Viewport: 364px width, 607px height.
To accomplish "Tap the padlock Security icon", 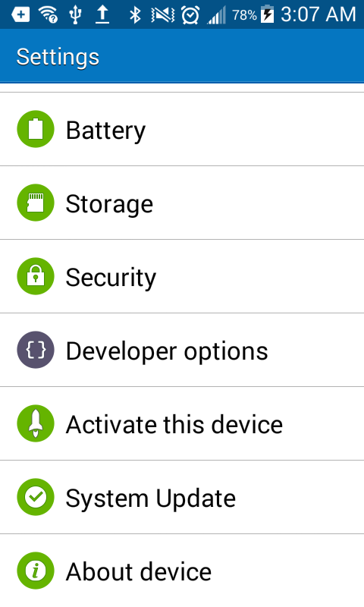I will (36, 276).
